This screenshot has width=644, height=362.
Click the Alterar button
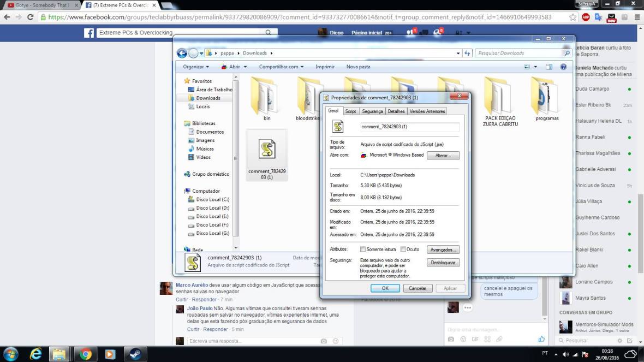pyautogui.click(x=443, y=156)
